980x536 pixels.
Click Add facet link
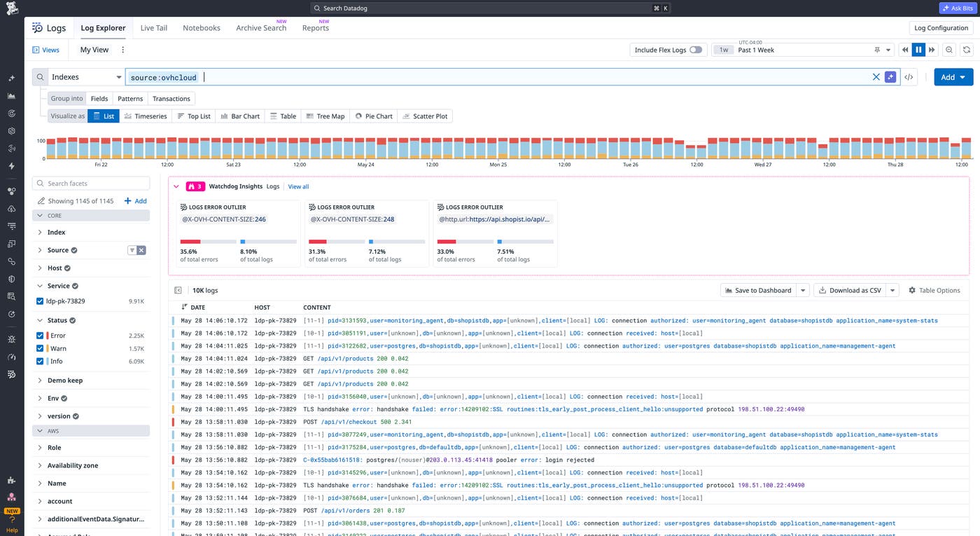point(136,201)
